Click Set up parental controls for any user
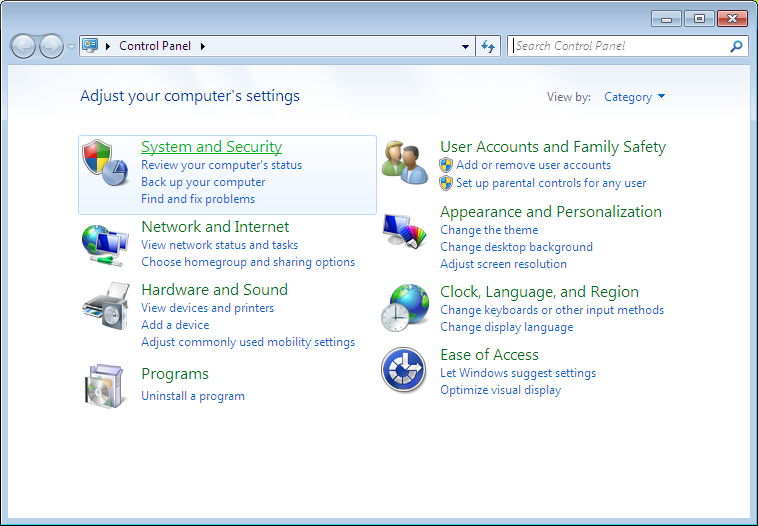The width and height of the screenshot is (758, 526). 551,183
